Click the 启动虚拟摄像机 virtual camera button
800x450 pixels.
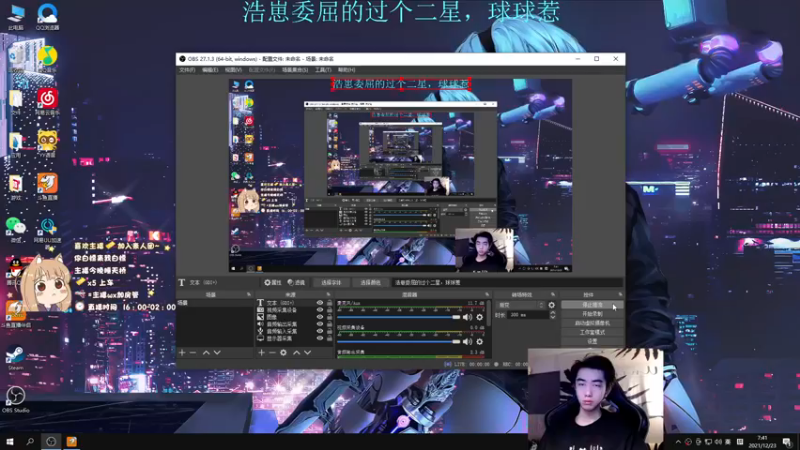coord(592,323)
